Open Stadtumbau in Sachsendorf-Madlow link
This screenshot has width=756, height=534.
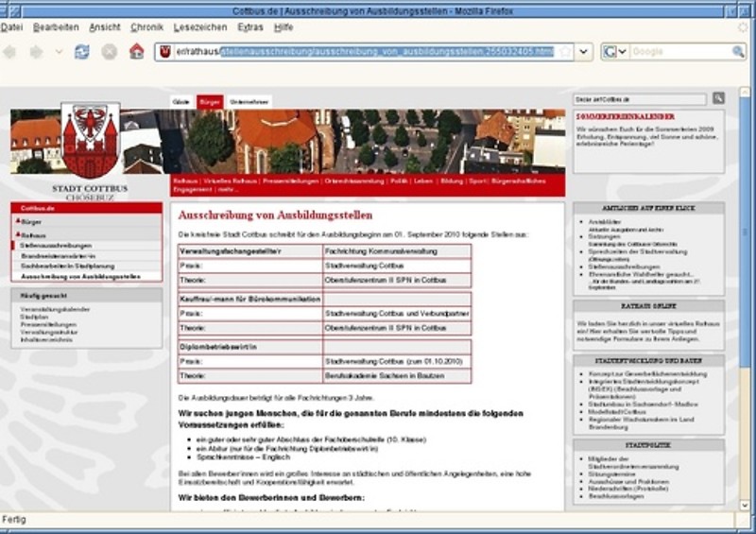pyautogui.click(x=644, y=405)
